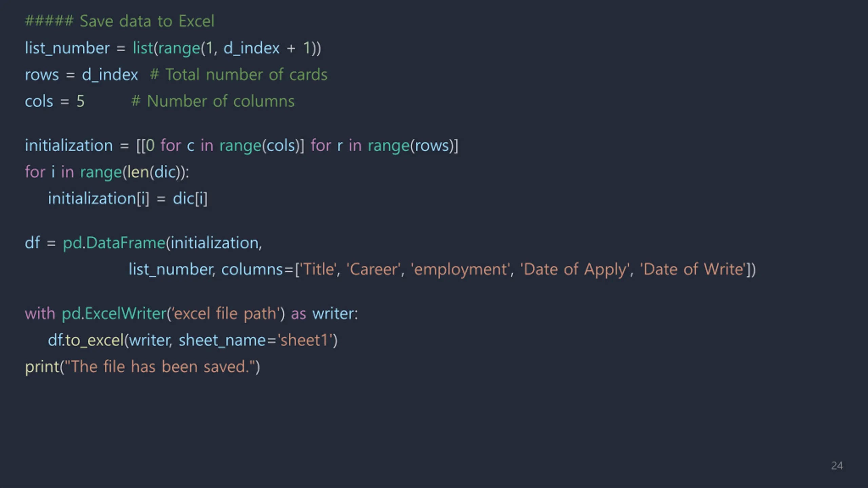
Task: Click the 'Title' column name string
Action: click(318, 269)
